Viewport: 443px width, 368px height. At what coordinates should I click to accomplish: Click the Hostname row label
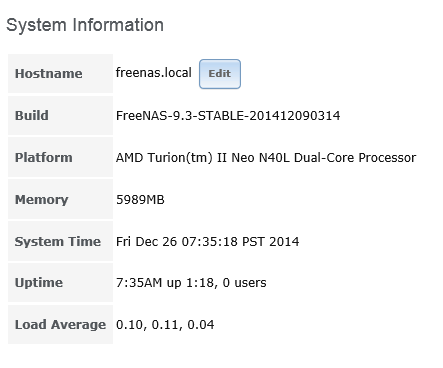click(x=49, y=74)
